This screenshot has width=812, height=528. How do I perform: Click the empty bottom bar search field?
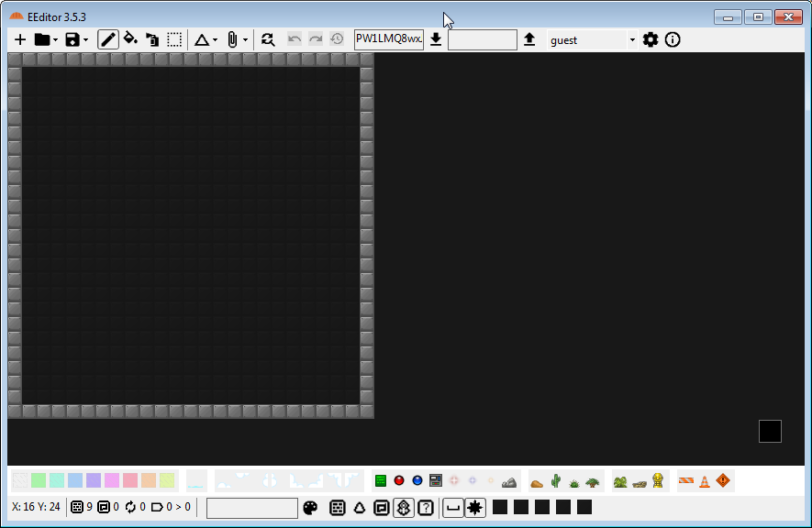(252, 508)
